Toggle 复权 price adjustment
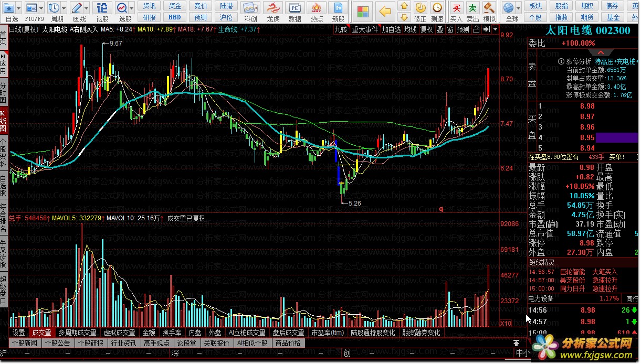 click(x=427, y=29)
